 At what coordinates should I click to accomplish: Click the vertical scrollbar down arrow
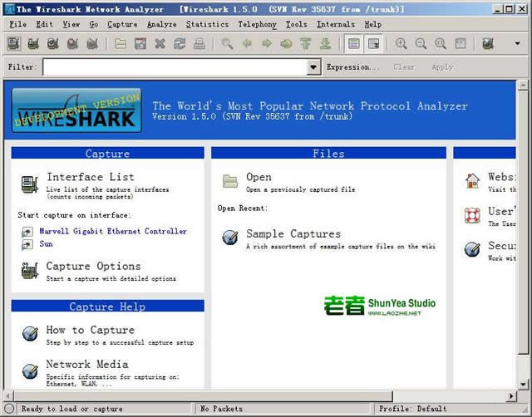click(523, 384)
